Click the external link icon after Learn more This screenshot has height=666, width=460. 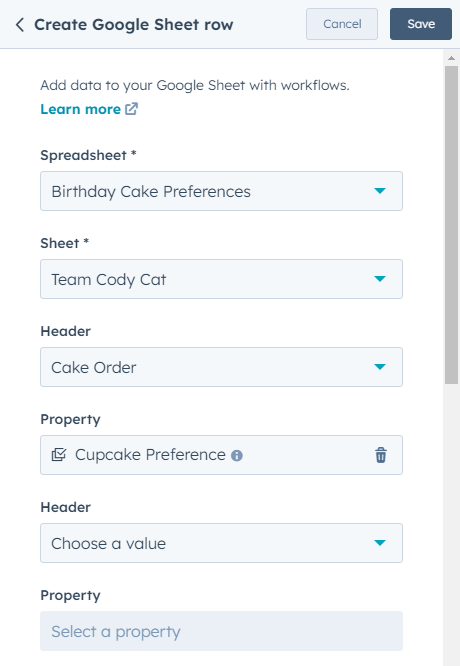[131, 109]
